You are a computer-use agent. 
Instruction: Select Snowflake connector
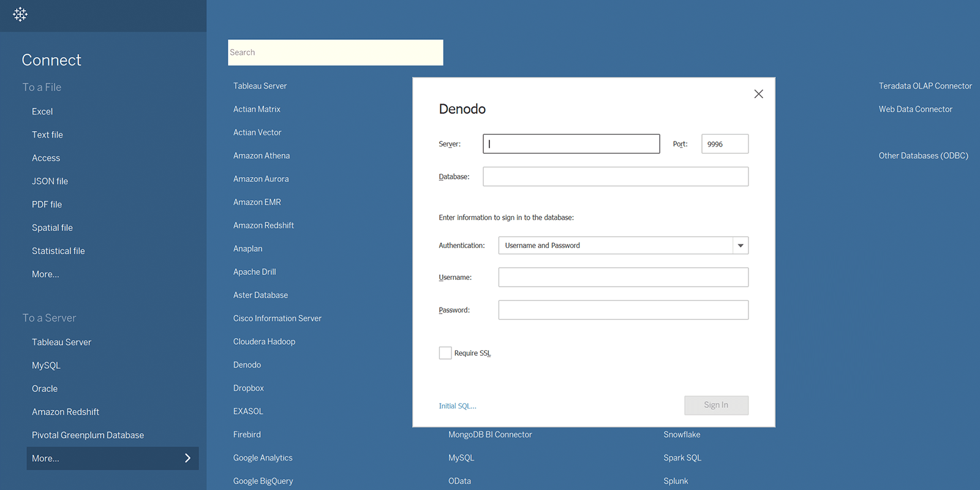[x=682, y=434]
